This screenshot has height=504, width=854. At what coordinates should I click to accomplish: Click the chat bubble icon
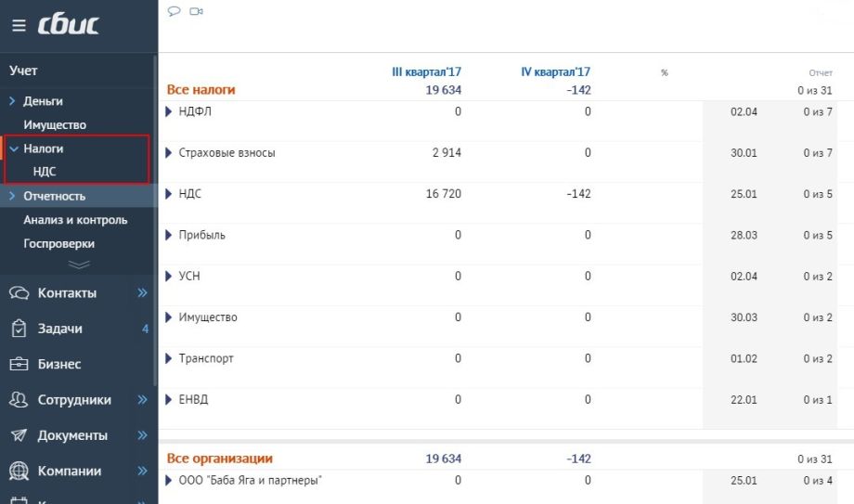pos(174,11)
